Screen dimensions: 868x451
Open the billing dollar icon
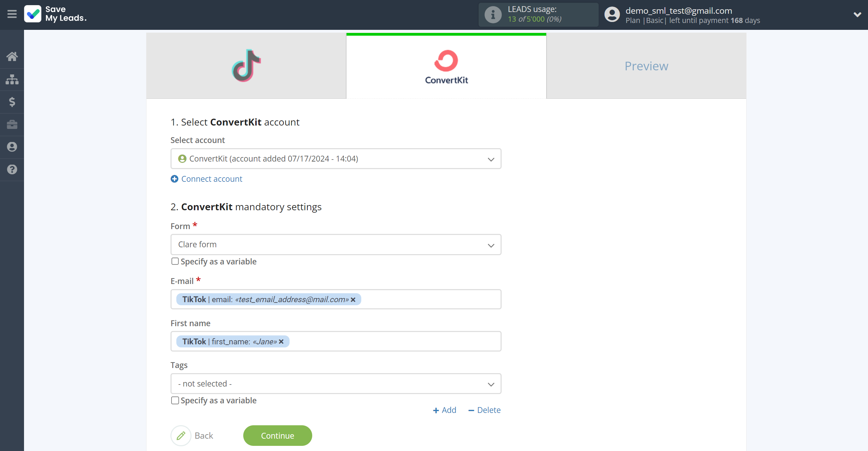click(x=12, y=102)
